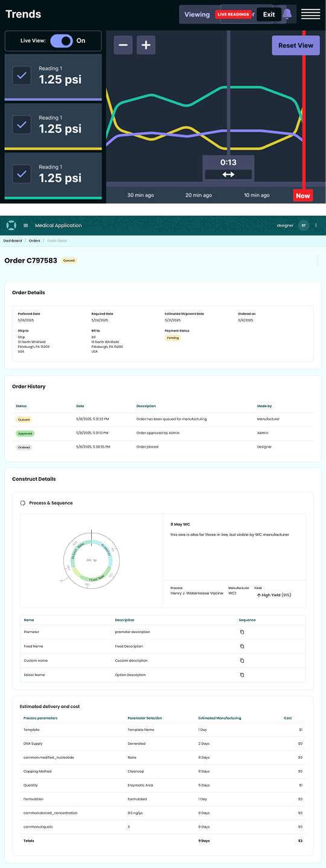Open the vertical dots user menu
326x868 pixels.
[316, 225]
